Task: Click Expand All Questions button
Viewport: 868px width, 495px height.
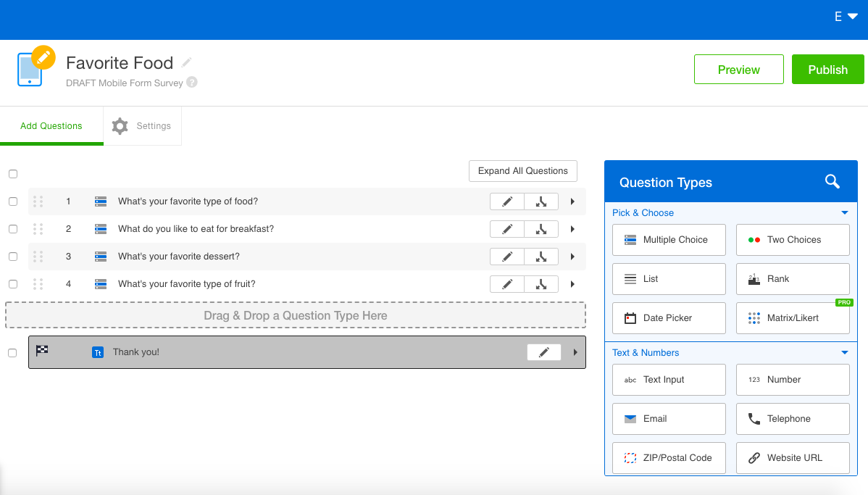Action: coord(522,171)
